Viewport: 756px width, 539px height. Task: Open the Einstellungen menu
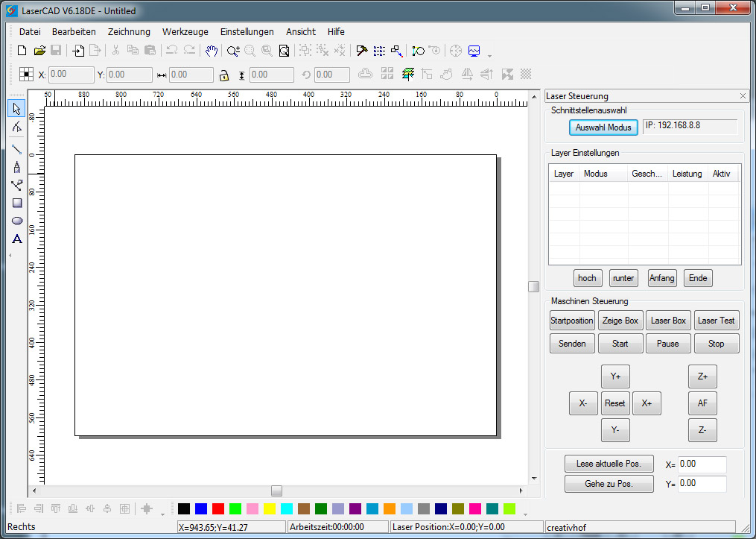(247, 31)
